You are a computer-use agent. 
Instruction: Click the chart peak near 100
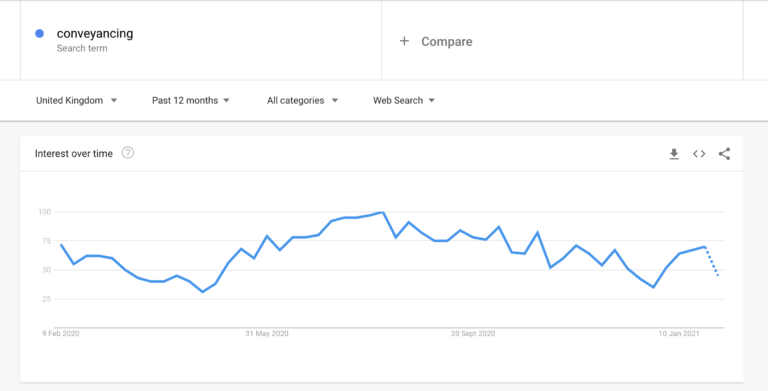pyautogui.click(x=382, y=213)
